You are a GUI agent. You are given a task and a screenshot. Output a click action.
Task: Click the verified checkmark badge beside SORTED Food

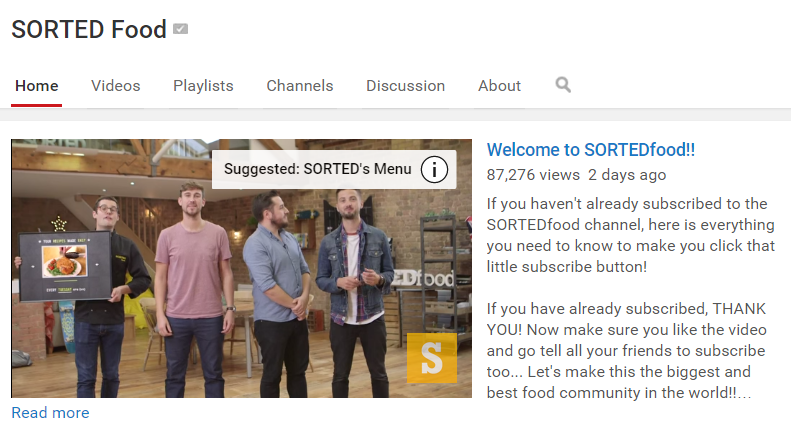click(180, 29)
